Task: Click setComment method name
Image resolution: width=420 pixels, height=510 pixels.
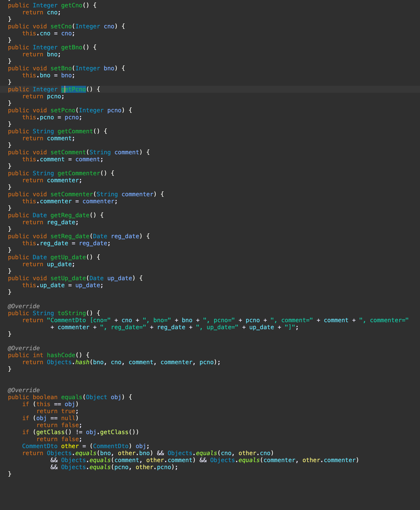Action: [68, 152]
